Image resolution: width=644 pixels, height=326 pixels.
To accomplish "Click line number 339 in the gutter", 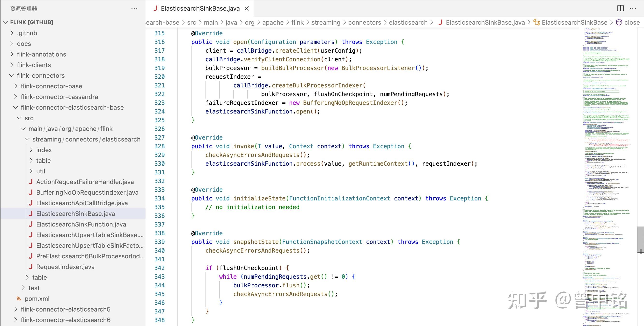I will tap(159, 242).
